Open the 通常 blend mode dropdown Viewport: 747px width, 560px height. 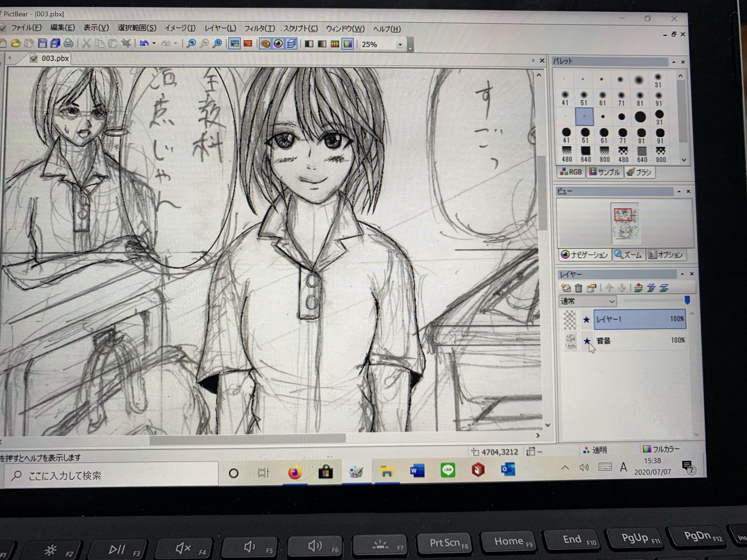coord(587,301)
